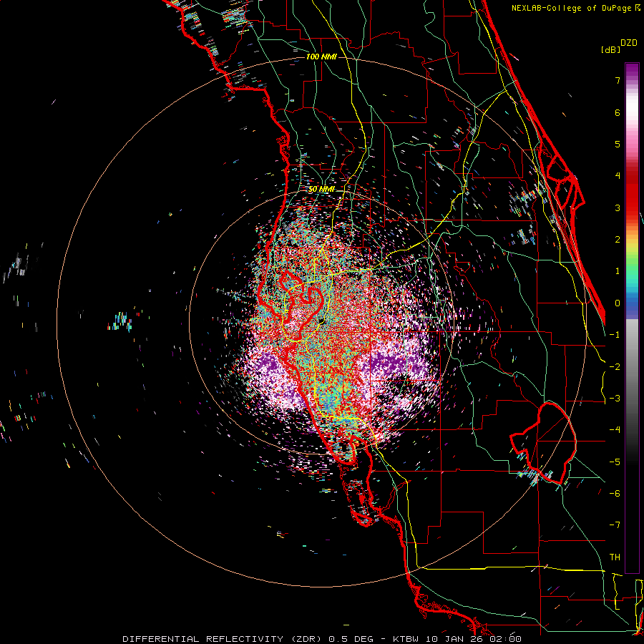
Task: Click the [dB] unit label
Action: coord(610,49)
